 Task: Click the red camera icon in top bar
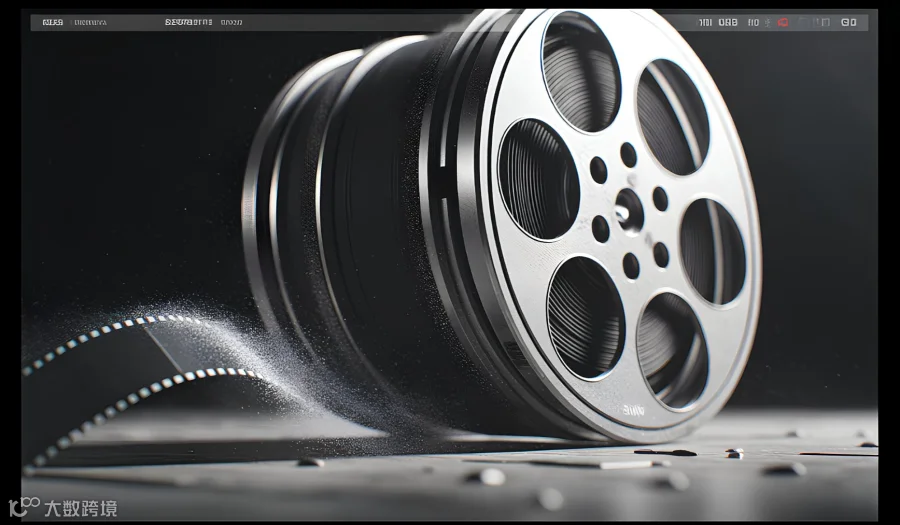[x=783, y=22]
